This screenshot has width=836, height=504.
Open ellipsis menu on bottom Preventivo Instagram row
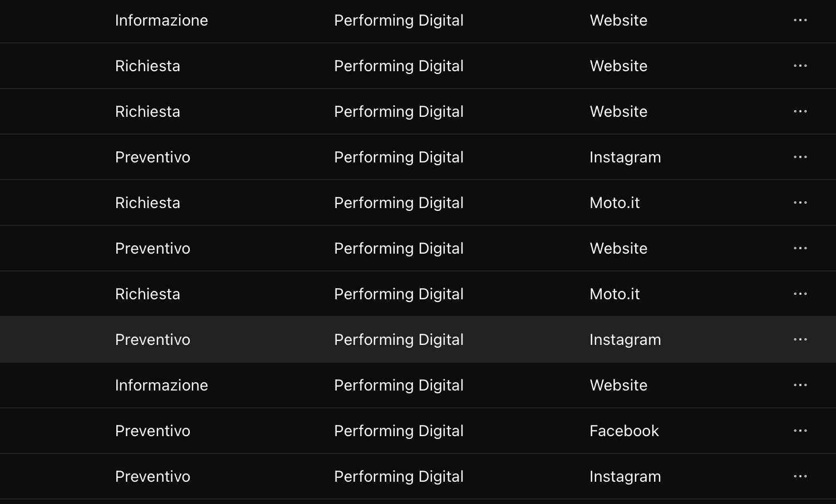coord(800,476)
